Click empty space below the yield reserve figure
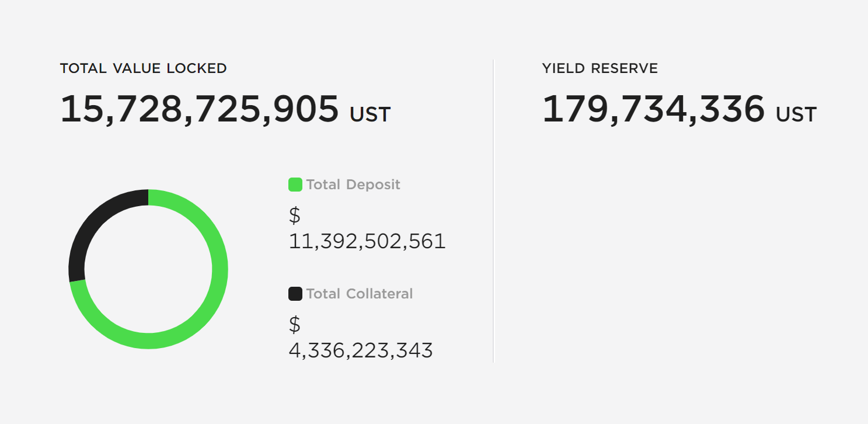 pos(677,245)
